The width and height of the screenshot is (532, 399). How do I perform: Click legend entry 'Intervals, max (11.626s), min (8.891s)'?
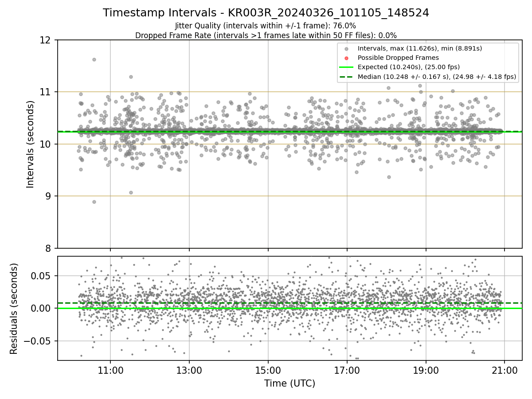[419, 48]
